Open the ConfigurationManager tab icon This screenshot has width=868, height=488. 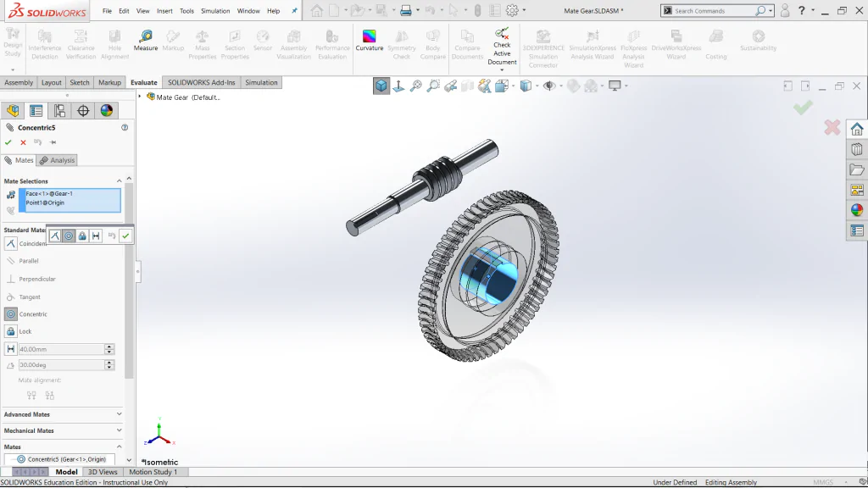(x=59, y=111)
